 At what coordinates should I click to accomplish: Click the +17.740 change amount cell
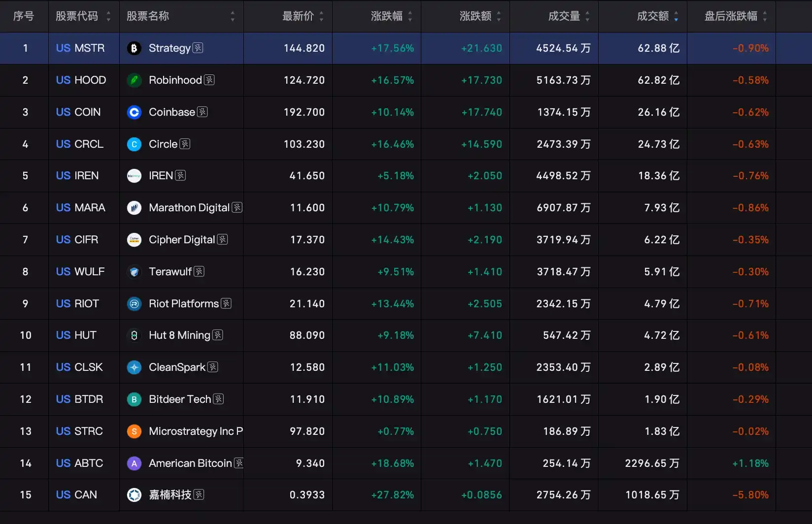click(x=482, y=112)
